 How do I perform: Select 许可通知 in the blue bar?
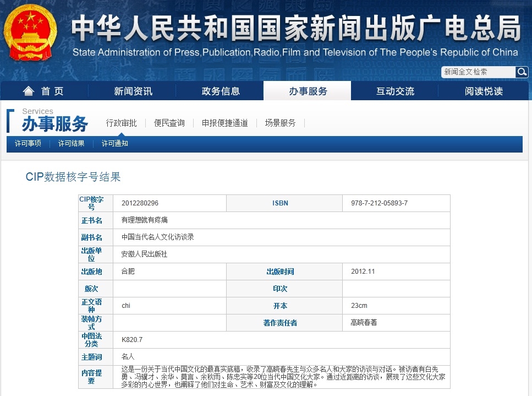[x=114, y=143]
